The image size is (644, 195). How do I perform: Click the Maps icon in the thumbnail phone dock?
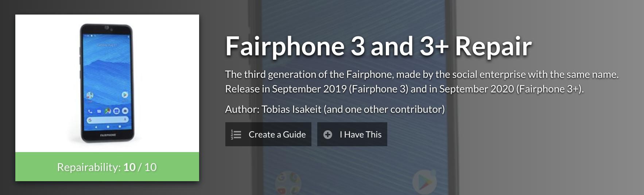pyautogui.click(x=108, y=111)
